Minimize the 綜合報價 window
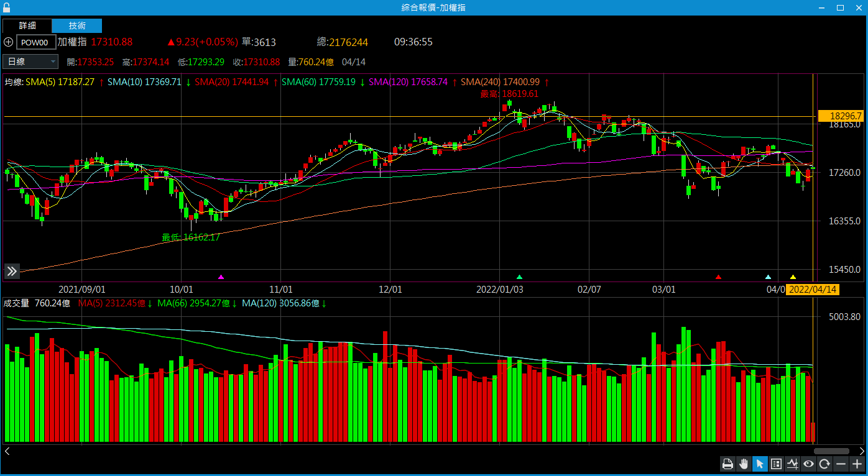Viewport: 868px width, 476px height. [x=821, y=7]
